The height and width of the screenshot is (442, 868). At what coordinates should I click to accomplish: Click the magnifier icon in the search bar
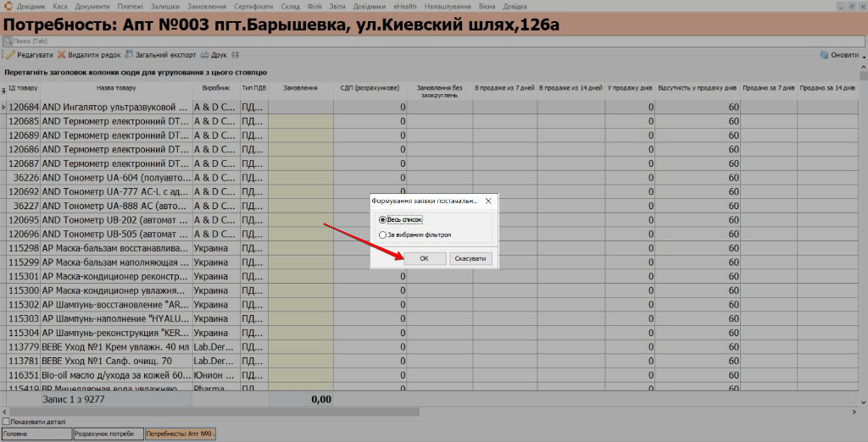[8, 41]
